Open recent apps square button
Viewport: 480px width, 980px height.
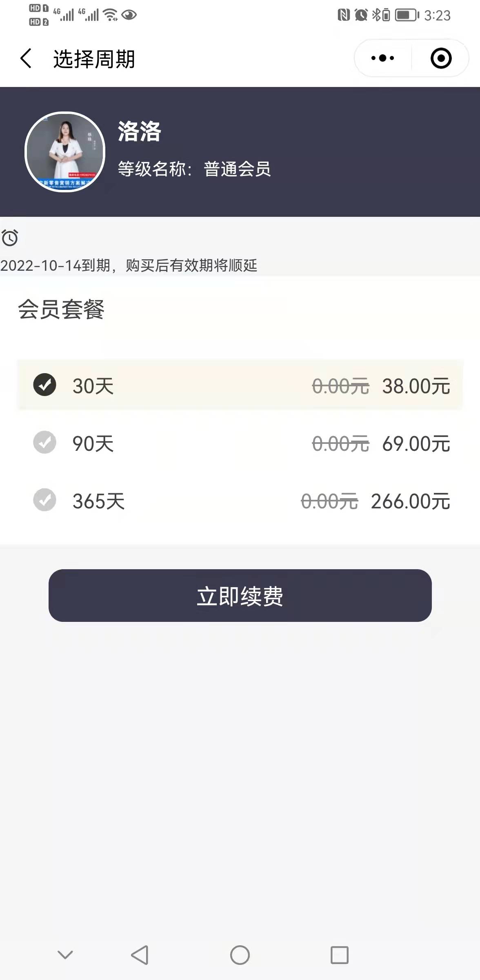(340, 955)
